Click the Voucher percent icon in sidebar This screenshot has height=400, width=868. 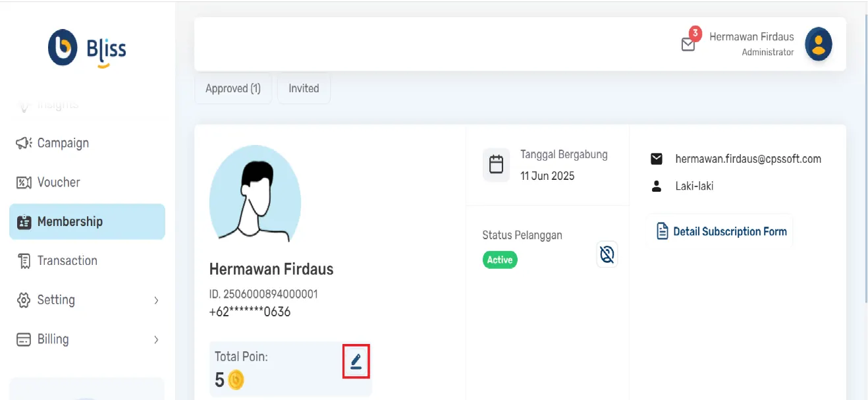pos(24,183)
